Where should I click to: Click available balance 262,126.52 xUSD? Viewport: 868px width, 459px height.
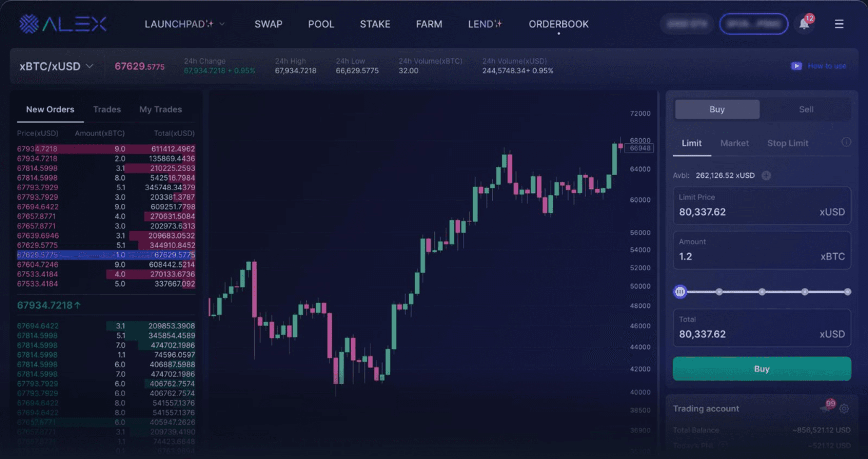725,175
